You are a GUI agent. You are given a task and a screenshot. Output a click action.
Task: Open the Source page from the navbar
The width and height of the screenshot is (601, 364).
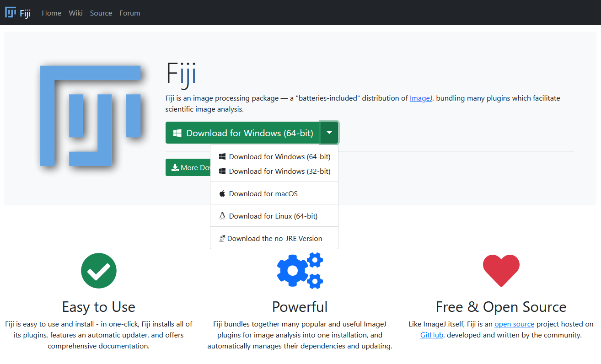tap(101, 13)
